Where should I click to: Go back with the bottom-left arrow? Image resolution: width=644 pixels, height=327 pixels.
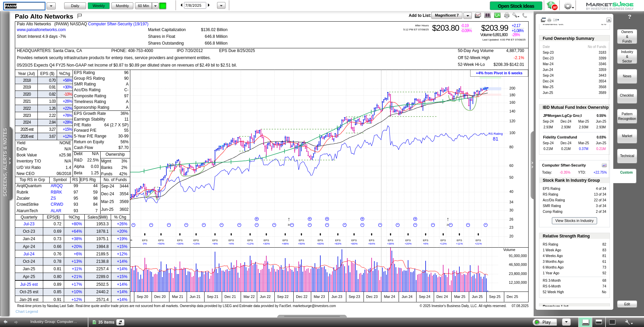point(5,322)
